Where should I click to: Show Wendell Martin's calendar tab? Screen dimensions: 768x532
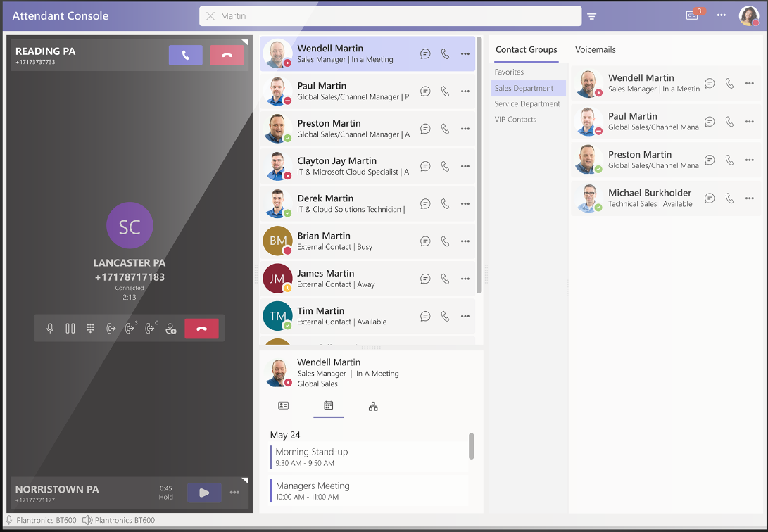click(328, 406)
